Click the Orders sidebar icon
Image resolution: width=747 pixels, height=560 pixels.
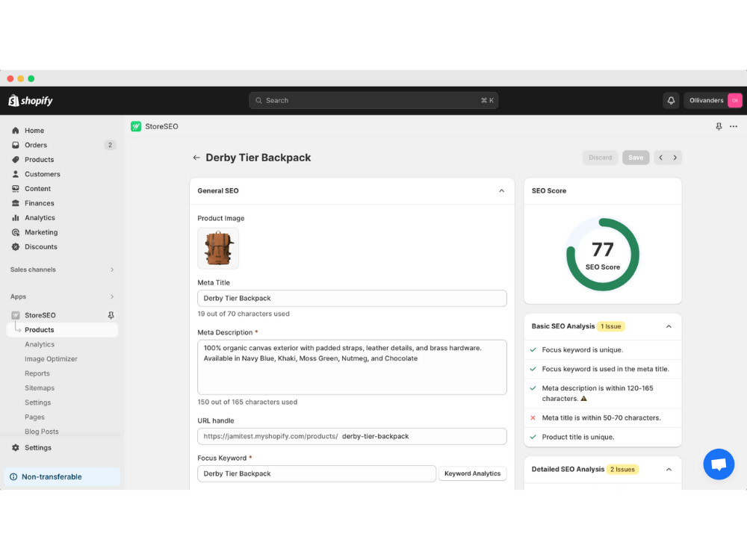[x=16, y=145]
